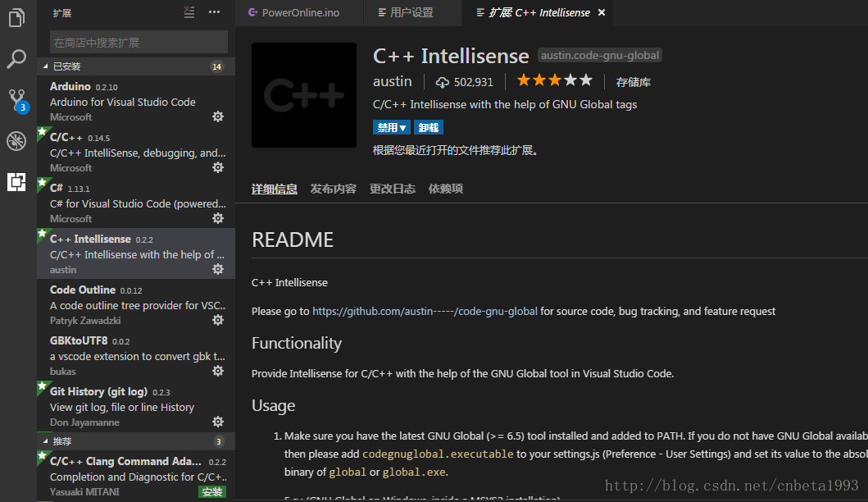This screenshot has height=502, width=868.
Task: Select the 详细信息 details tab
Action: (x=275, y=189)
